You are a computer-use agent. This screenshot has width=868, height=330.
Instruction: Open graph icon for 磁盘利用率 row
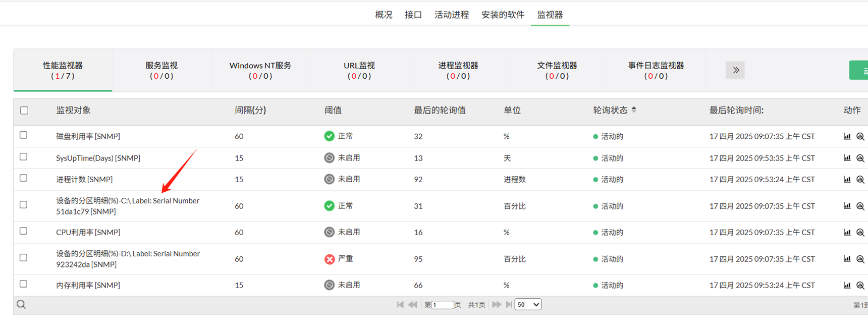click(847, 136)
